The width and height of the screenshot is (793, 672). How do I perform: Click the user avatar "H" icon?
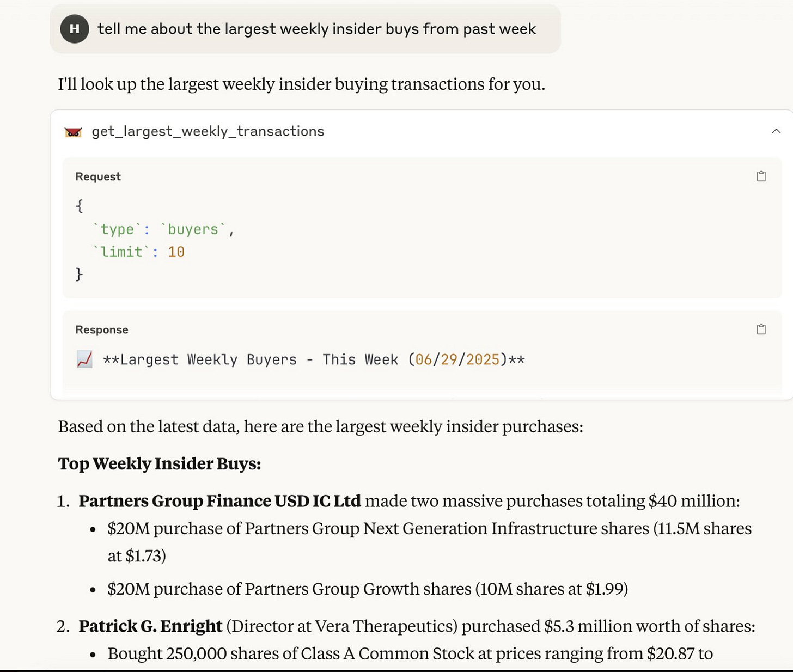(75, 29)
